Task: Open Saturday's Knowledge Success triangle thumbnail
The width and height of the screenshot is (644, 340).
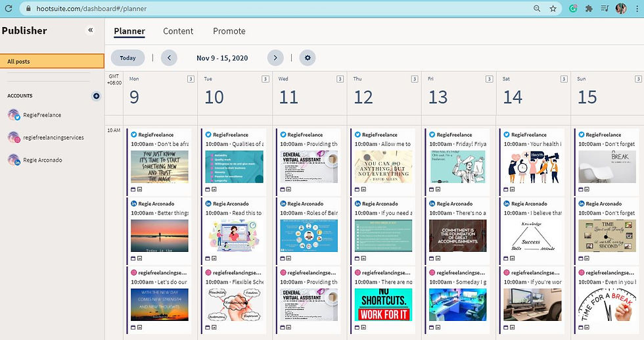Action: pos(533,235)
